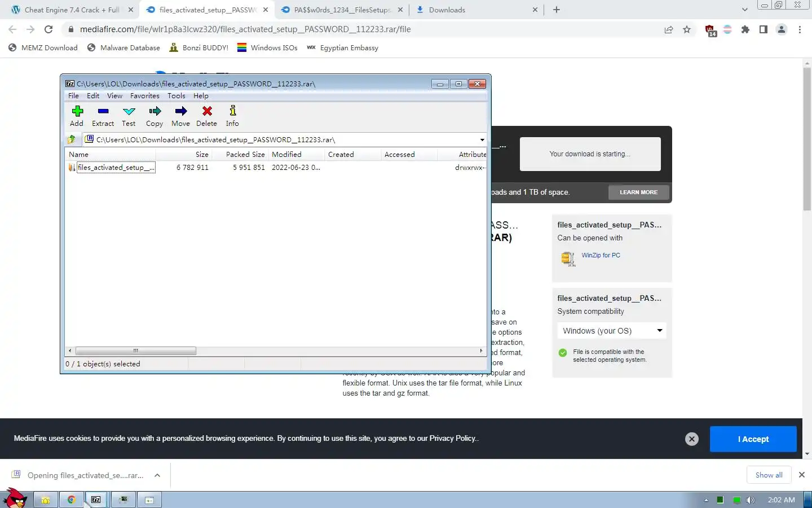The image size is (812, 508).
Task: Bookmark this page with the star icon
Action: (x=687, y=29)
